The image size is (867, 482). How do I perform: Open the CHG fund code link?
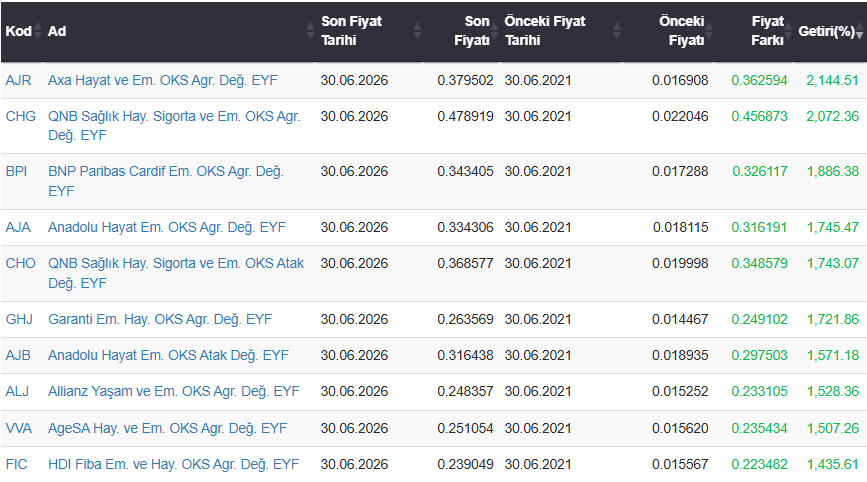(20, 116)
